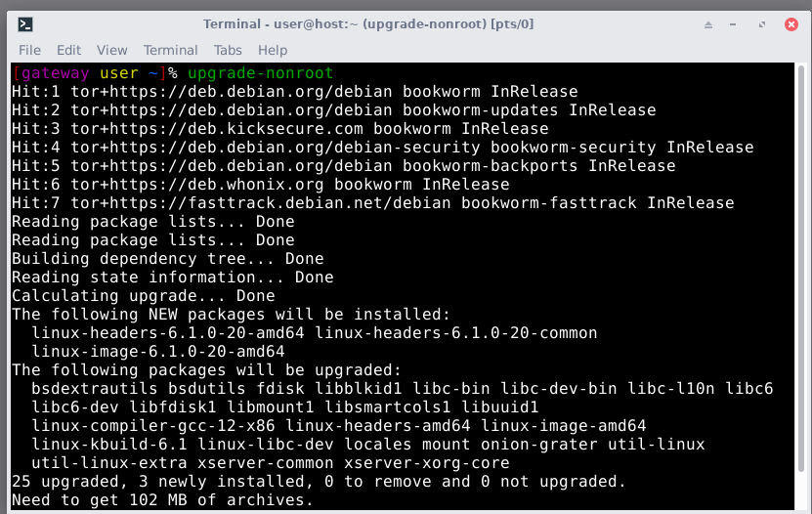Click the deb.kicksecure.com repository line

click(280, 128)
